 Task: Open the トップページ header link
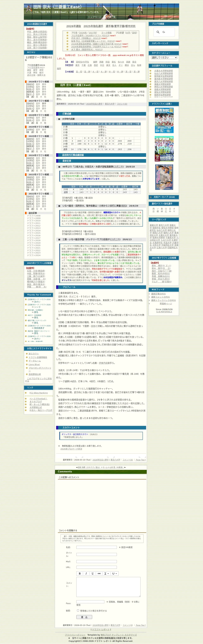pos(95,17)
